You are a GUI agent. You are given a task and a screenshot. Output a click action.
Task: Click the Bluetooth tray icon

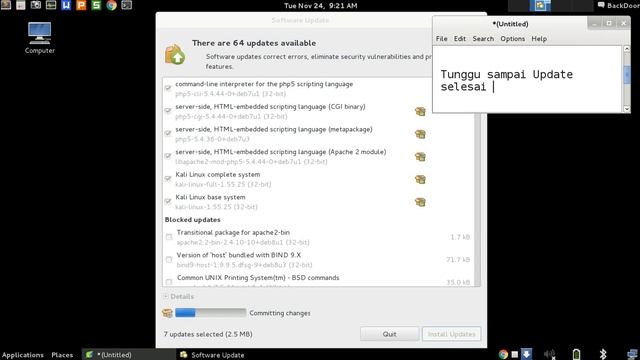(603, 354)
